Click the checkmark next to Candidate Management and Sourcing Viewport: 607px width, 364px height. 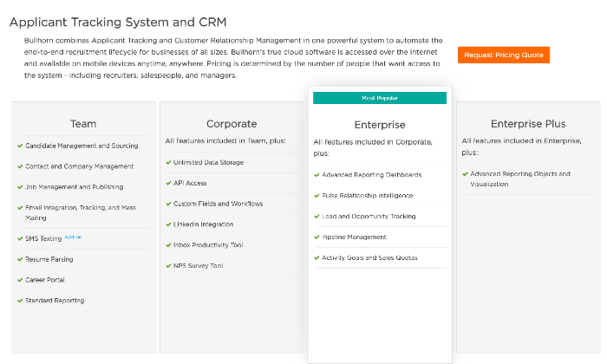[x=20, y=146]
